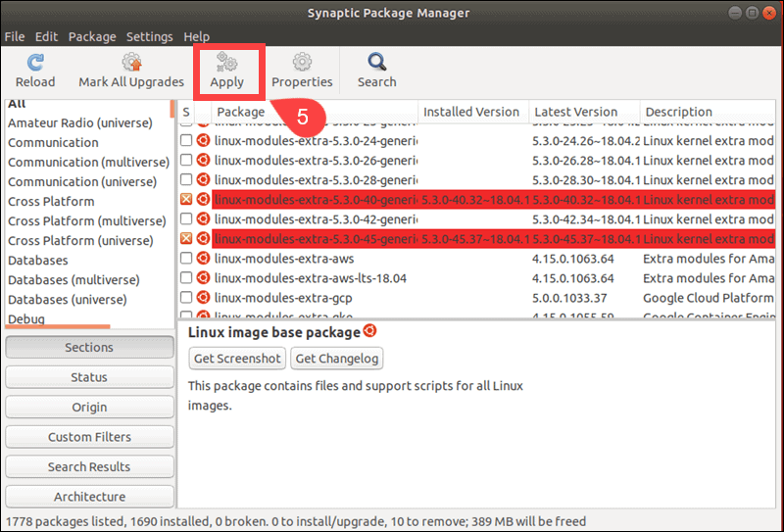Click removal mark for linux-modules-extra-5.3.0-40-generic
Screen dimensions: 784x532
pos(186,199)
